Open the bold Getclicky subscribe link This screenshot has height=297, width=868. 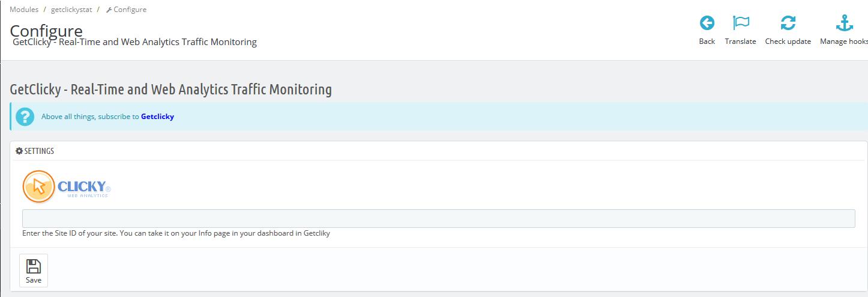coord(157,117)
